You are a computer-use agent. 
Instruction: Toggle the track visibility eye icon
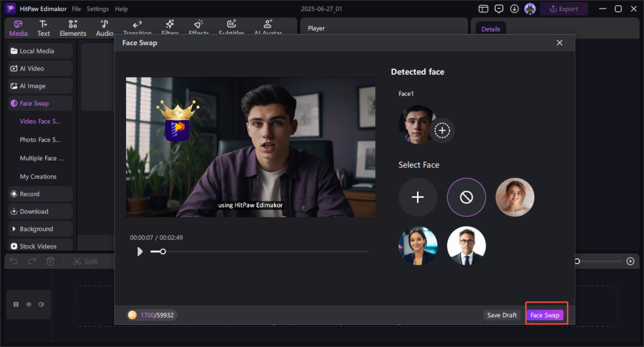point(29,305)
